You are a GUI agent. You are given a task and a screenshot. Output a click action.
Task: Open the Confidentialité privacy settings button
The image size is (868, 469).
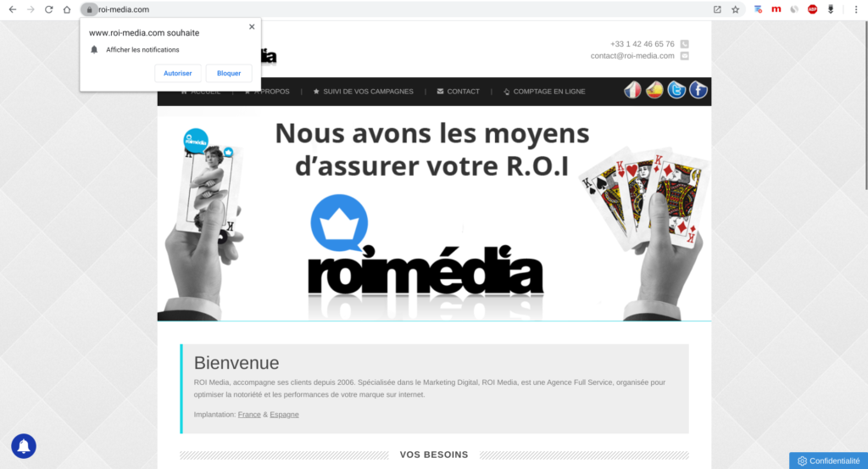click(x=829, y=461)
